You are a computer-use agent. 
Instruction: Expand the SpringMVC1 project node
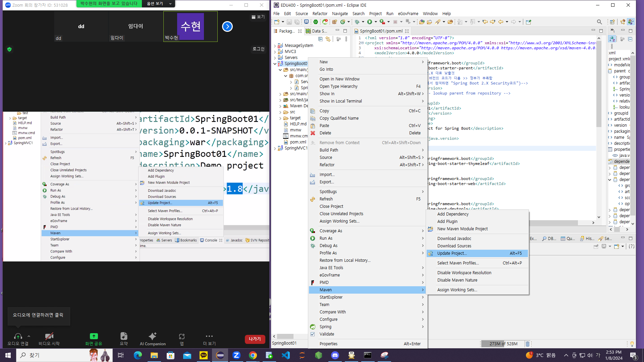coord(275,148)
